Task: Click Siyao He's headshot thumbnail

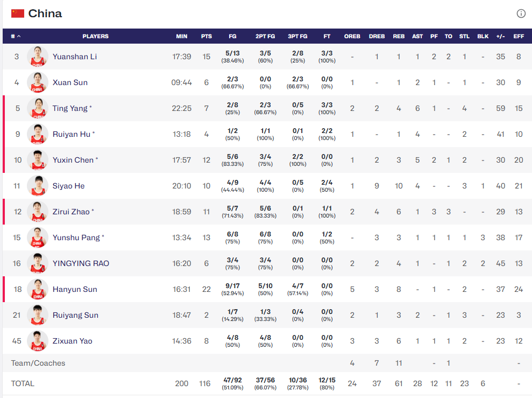Action: pos(37,186)
